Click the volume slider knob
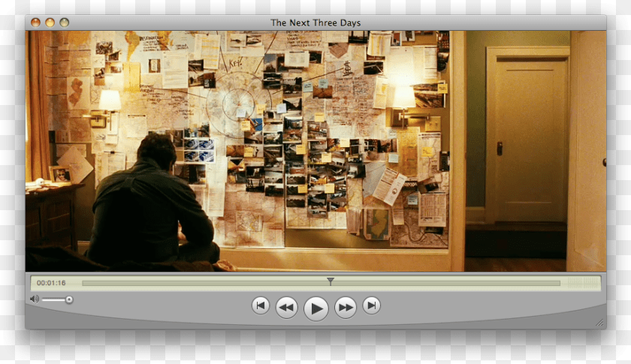The height and width of the screenshot is (364, 631). 69,299
